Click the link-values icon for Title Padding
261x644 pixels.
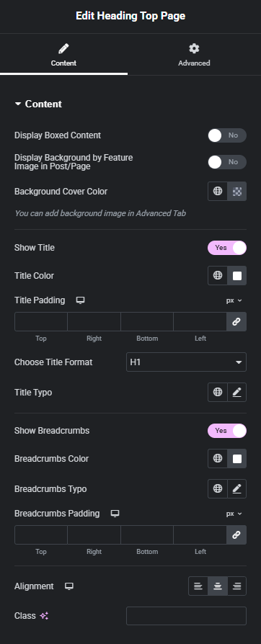tap(236, 321)
